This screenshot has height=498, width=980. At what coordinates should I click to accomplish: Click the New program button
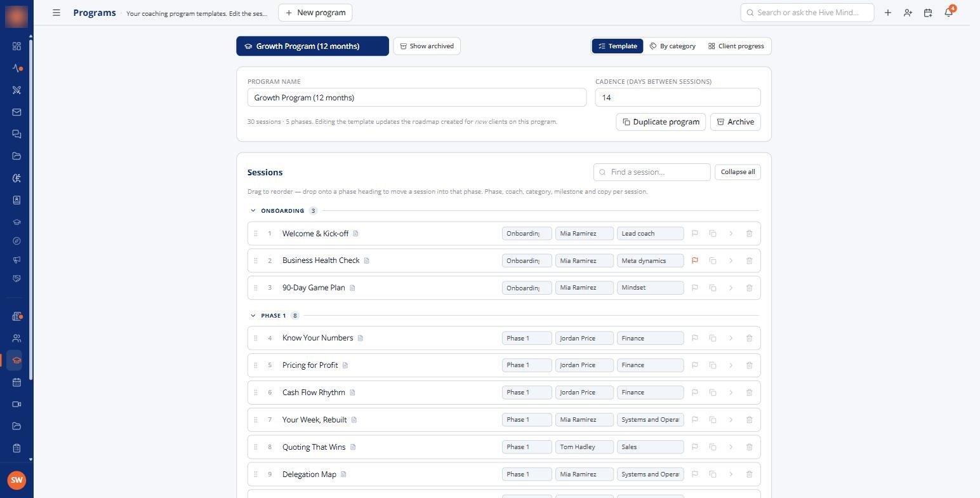[315, 13]
